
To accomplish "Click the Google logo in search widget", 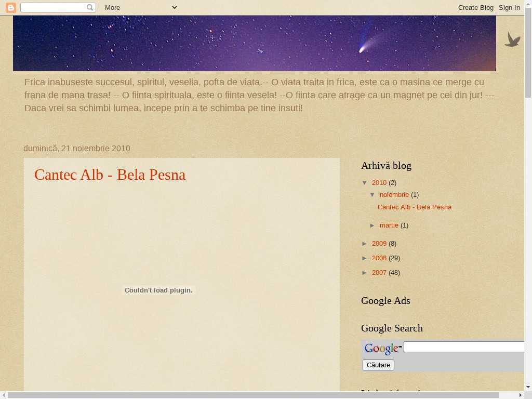I will point(382,349).
